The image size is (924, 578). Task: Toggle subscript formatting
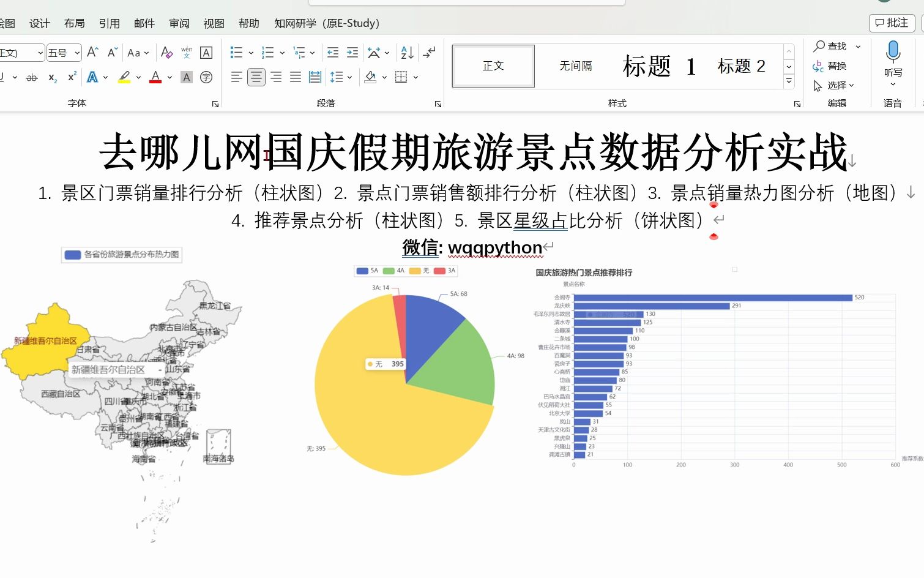click(x=53, y=77)
